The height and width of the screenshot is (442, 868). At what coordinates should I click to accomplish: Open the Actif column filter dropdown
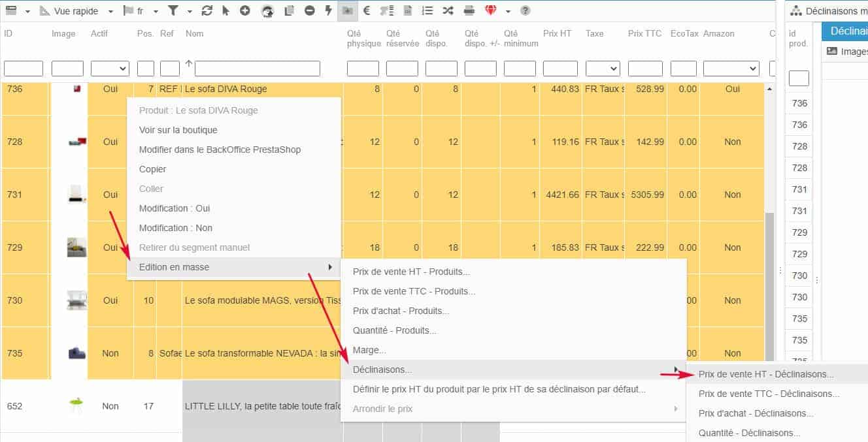coord(110,69)
